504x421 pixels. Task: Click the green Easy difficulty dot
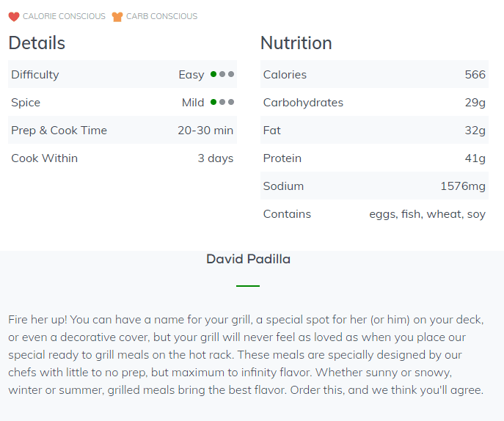[213, 74]
